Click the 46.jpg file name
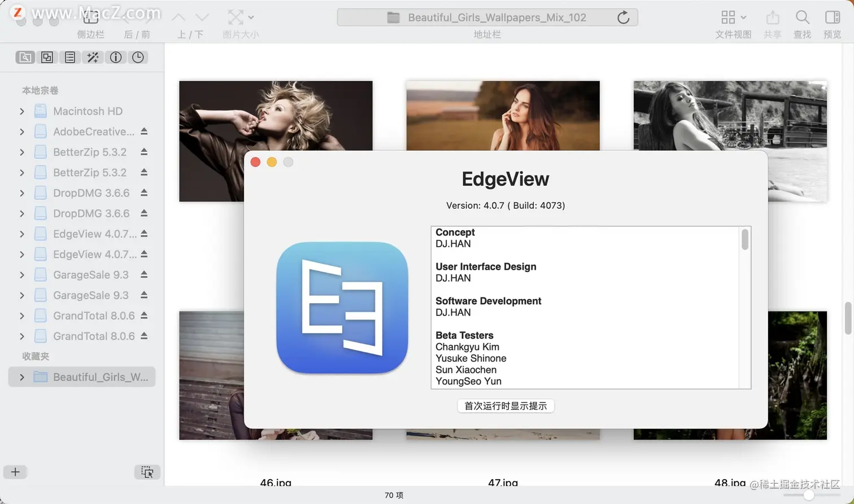The image size is (854, 504). coord(276,483)
